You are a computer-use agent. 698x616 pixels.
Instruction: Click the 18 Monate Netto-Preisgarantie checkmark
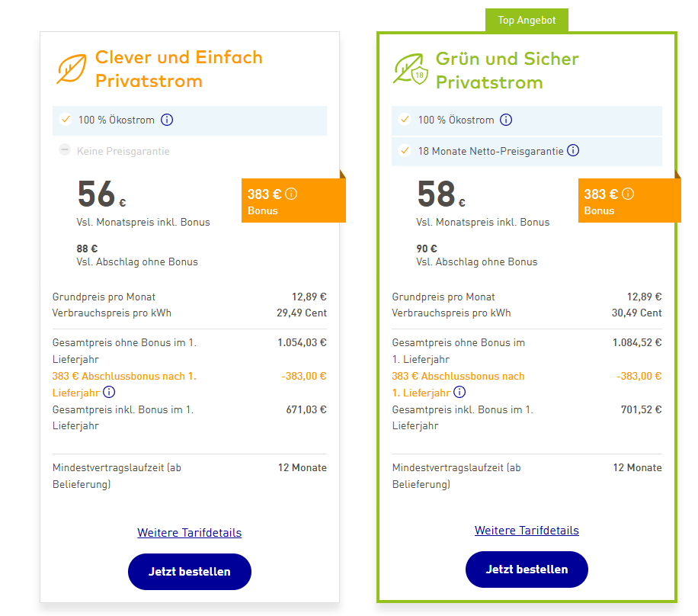pyautogui.click(x=405, y=151)
